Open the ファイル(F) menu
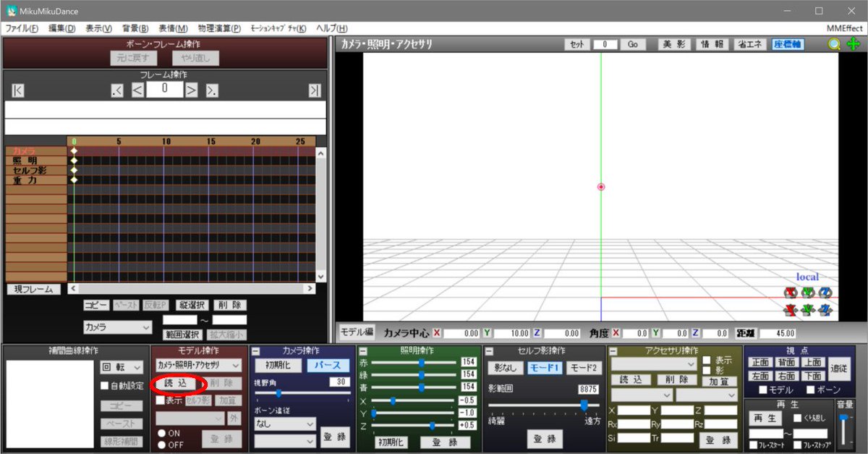The width and height of the screenshot is (868, 454). [x=22, y=28]
